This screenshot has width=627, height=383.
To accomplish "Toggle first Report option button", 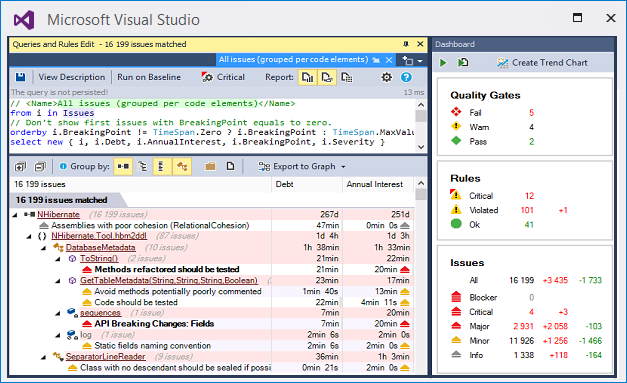I will (x=307, y=77).
